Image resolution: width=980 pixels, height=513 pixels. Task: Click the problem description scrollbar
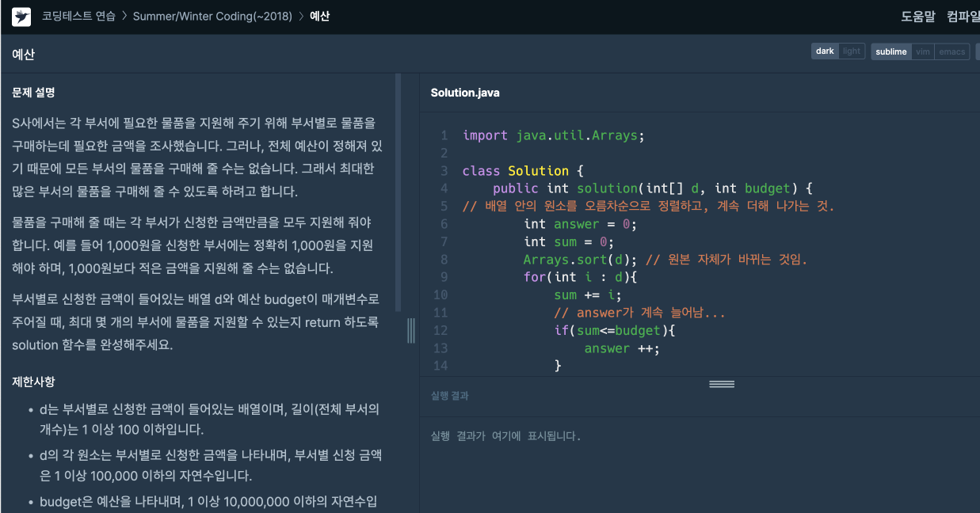tap(398, 192)
